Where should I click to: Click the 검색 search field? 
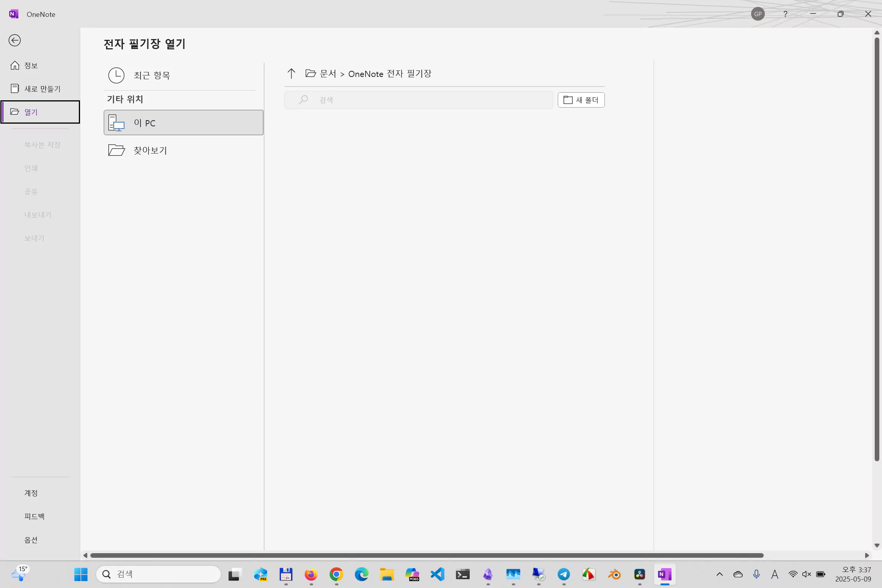tap(418, 100)
